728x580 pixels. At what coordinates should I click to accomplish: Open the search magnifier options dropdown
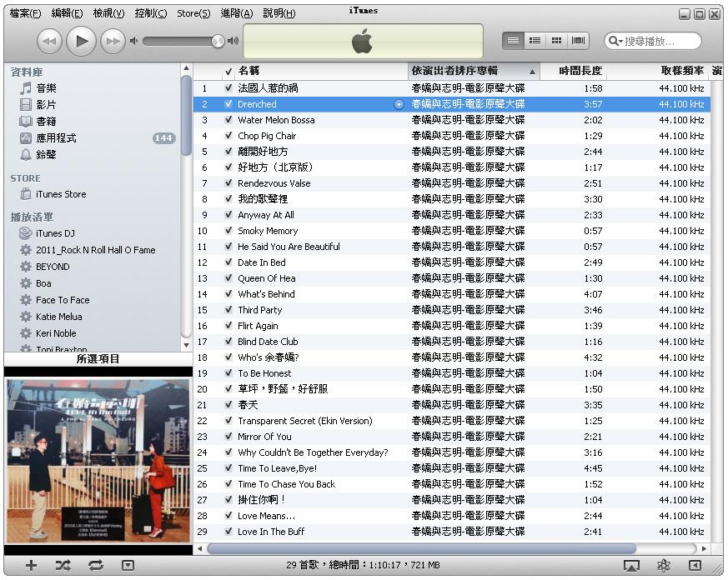615,42
